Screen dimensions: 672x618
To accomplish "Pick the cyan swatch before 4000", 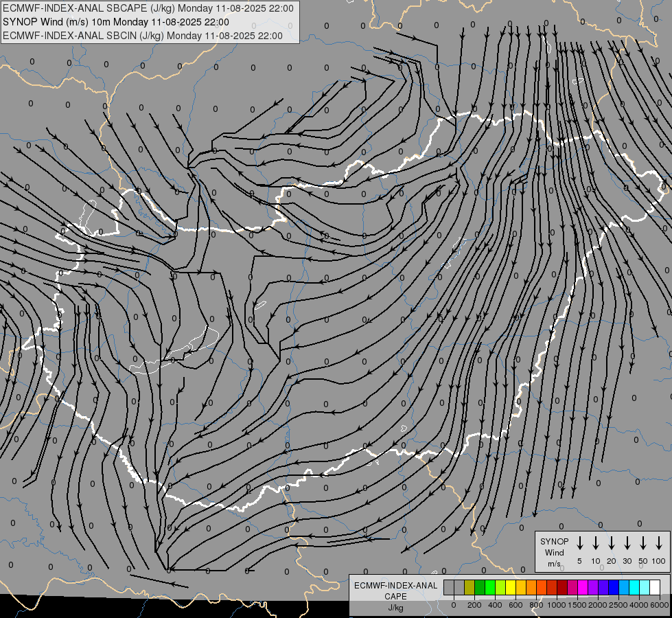I will (x=634, y=587).
